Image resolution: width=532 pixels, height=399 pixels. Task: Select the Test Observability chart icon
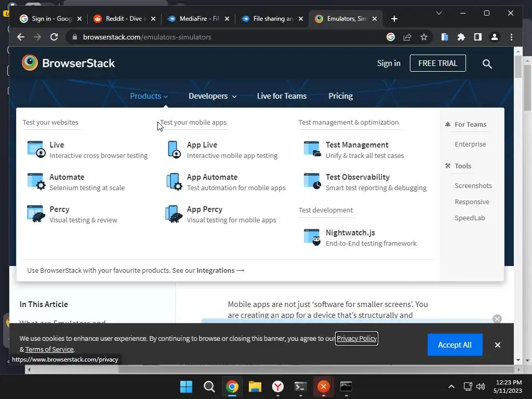(x=312, y=181)
